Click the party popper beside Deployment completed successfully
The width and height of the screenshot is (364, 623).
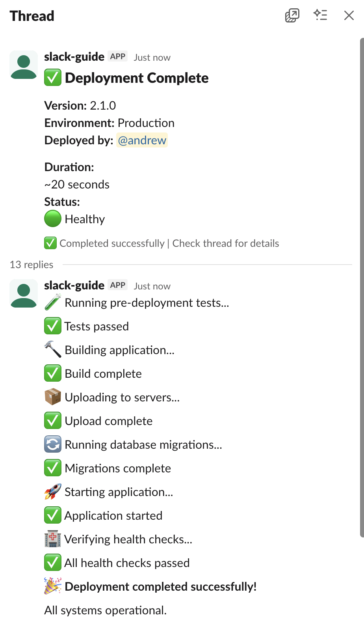tap(52, 586)
